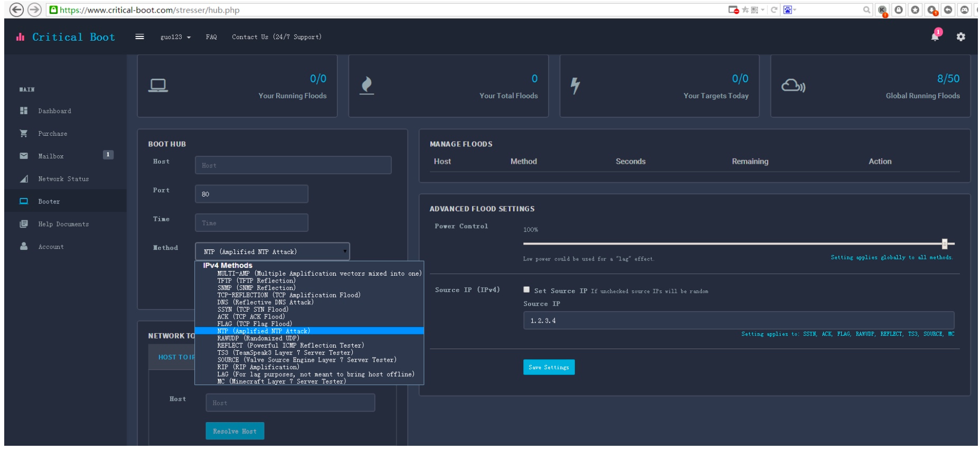Screen dimensions: 980x450
Task: Open the search engine dropdown arrow beside paw
Action: (x=795, y=10)
